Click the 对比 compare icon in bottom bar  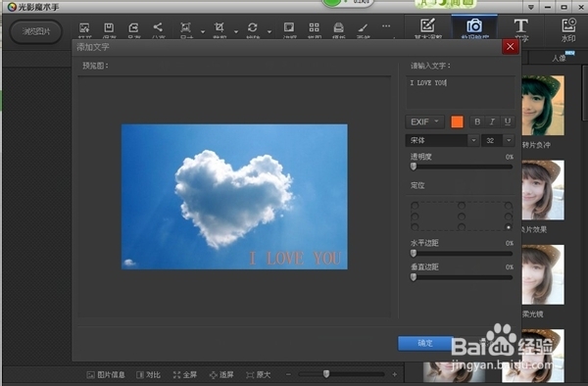(x=140, y=375)
